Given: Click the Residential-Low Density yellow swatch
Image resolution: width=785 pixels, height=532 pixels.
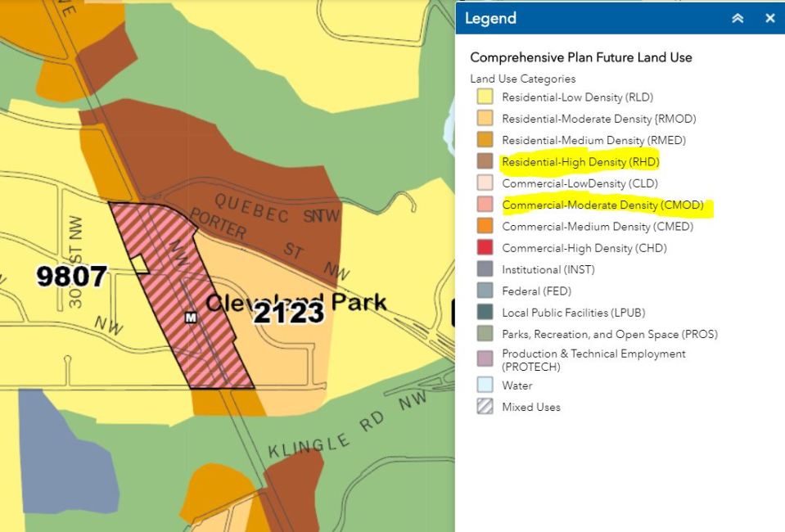Looking at the screenshot, I should tap(485, 97).
